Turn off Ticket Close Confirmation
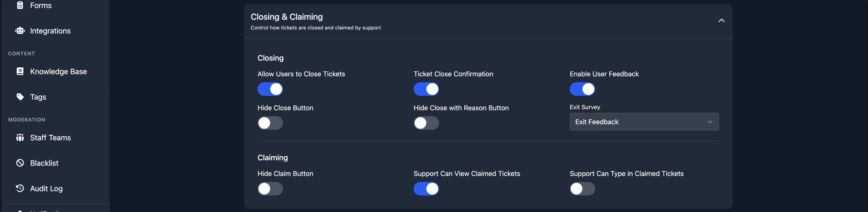Screen dimensions: 868x212 (x=426, y=89)
